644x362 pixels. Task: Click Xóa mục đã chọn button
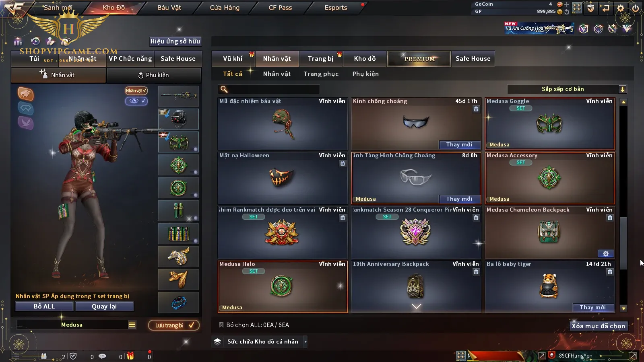599,326
